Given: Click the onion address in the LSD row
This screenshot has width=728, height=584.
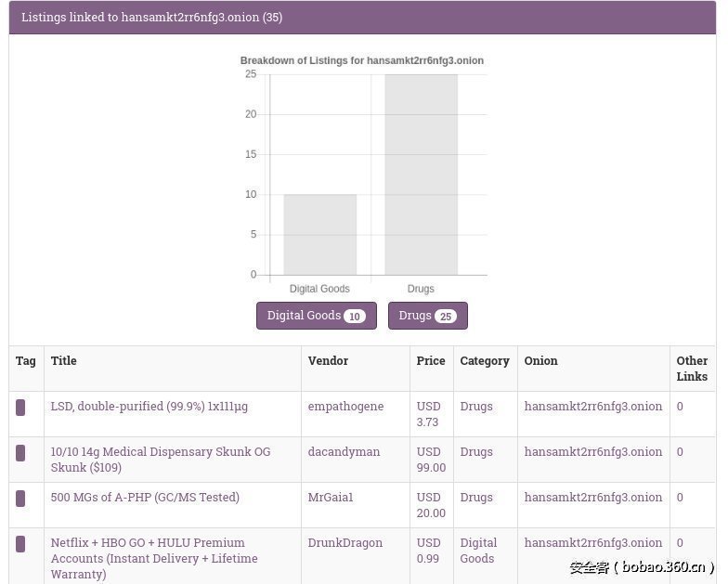Looking at the screenshot, I should (x=592, y=407).
